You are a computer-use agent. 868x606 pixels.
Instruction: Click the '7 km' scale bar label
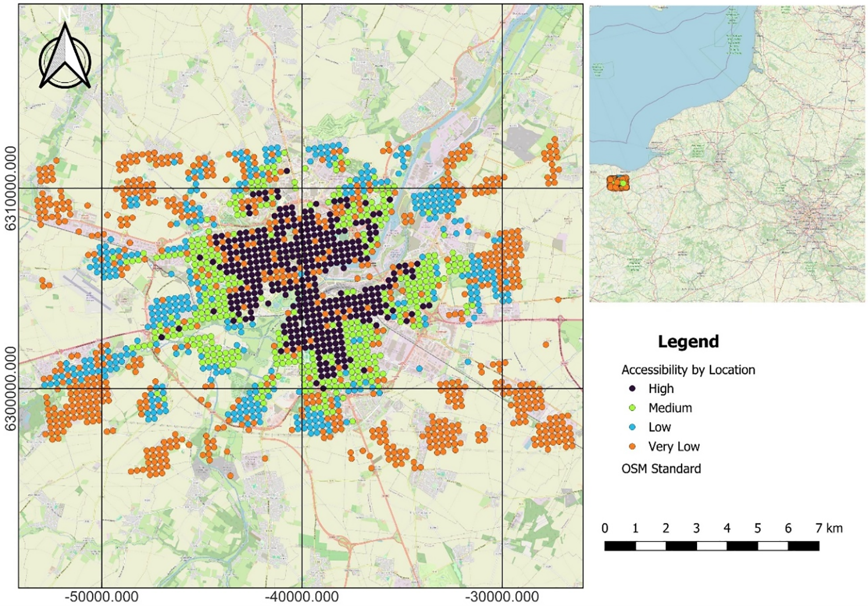click(829, 528)
